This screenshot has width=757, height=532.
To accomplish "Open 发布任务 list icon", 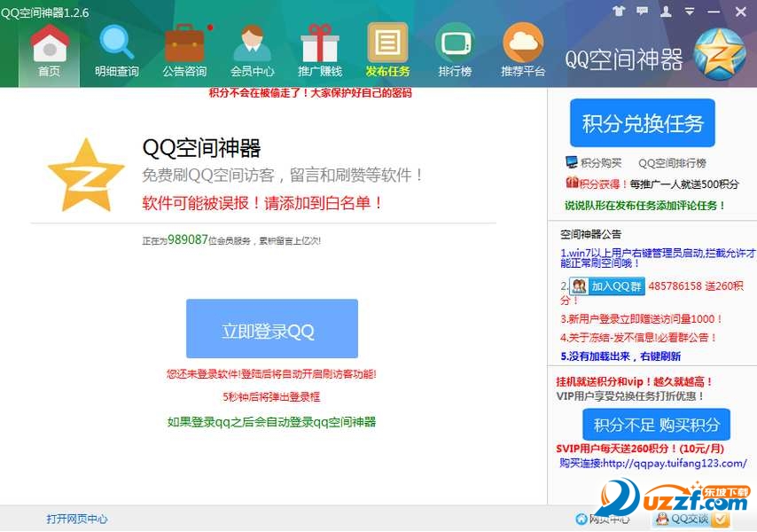I will pyautogui.click(x=387, y=51).
